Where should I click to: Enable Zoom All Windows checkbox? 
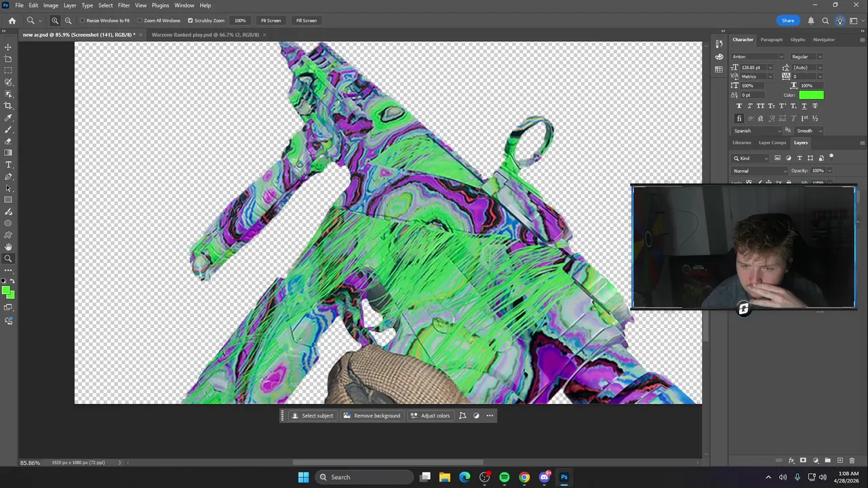coord(140,20)
